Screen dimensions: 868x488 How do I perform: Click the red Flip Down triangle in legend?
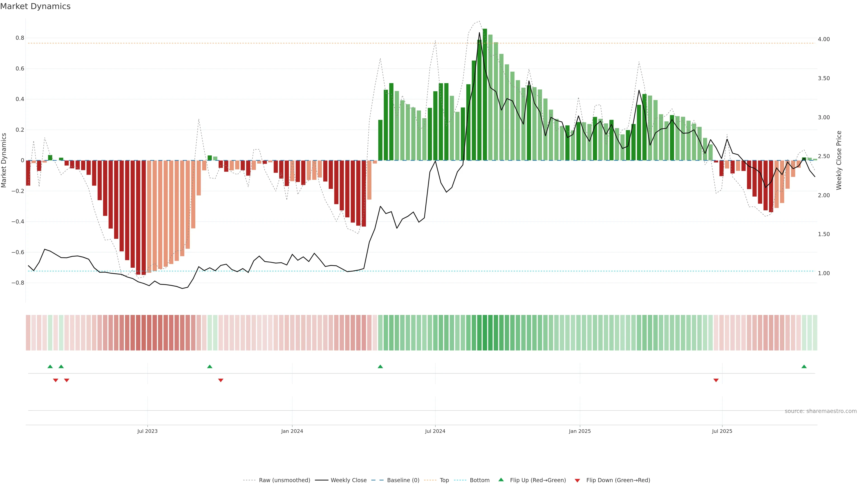pyautogui.click(x=577, y=481)
